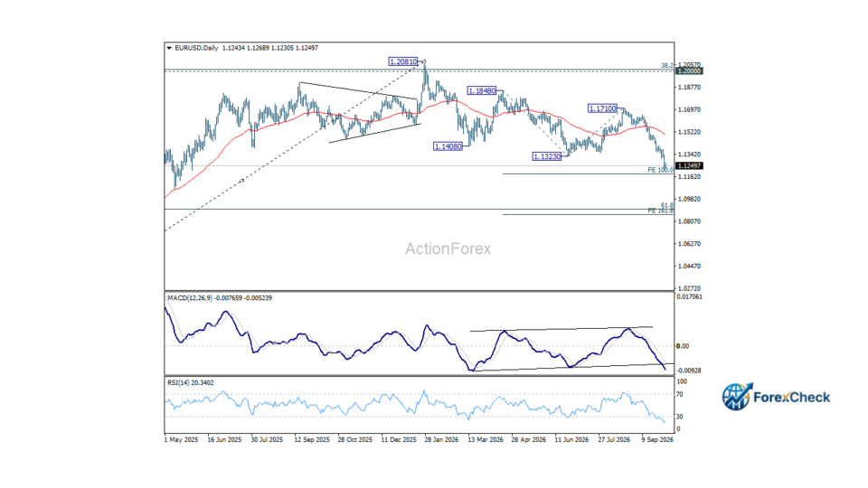Select the 1.14080 price label
Screen dimensions: 868x488
click(x=448, y=146)
